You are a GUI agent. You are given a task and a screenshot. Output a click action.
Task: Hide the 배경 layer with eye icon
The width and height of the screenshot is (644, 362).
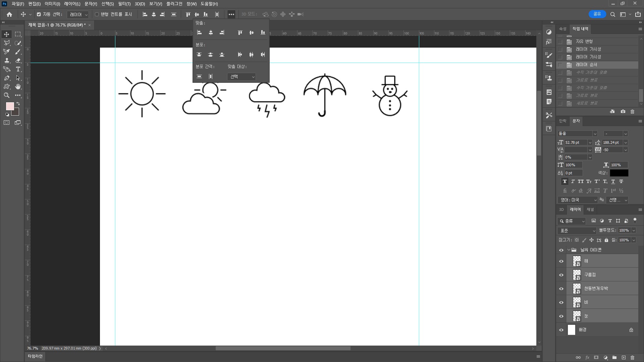561,330
